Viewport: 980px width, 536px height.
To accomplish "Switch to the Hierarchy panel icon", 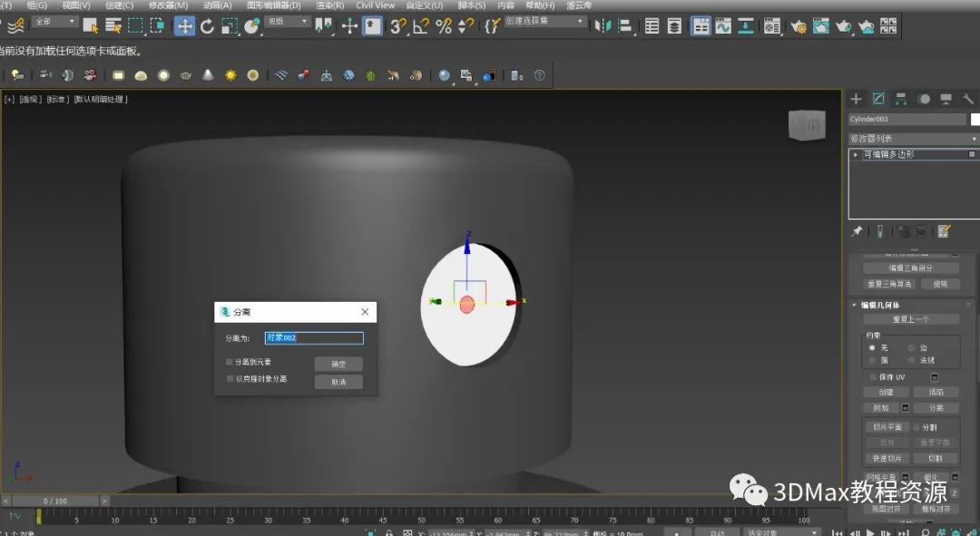I will [x=901, y=99].
